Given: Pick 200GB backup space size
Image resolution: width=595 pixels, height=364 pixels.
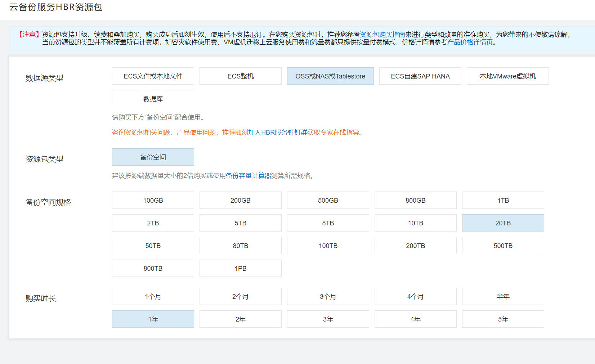Looking at the screenshot, I should point(241,200).
